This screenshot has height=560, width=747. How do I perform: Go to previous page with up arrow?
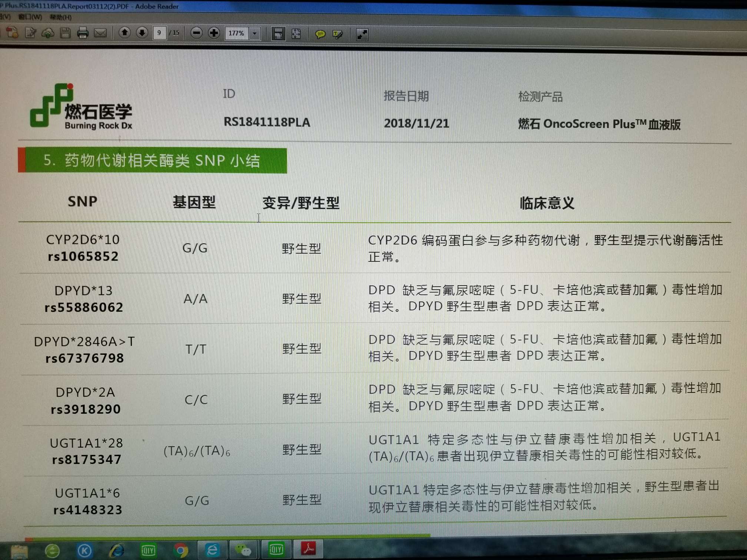[125, 33]
